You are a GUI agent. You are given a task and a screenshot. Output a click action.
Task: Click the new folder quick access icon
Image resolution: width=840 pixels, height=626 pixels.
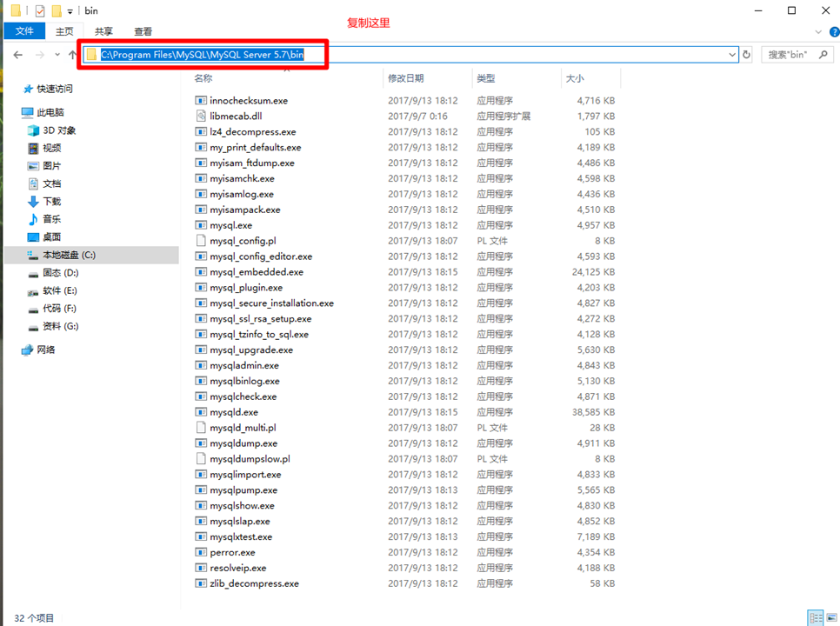click(57, 10)
